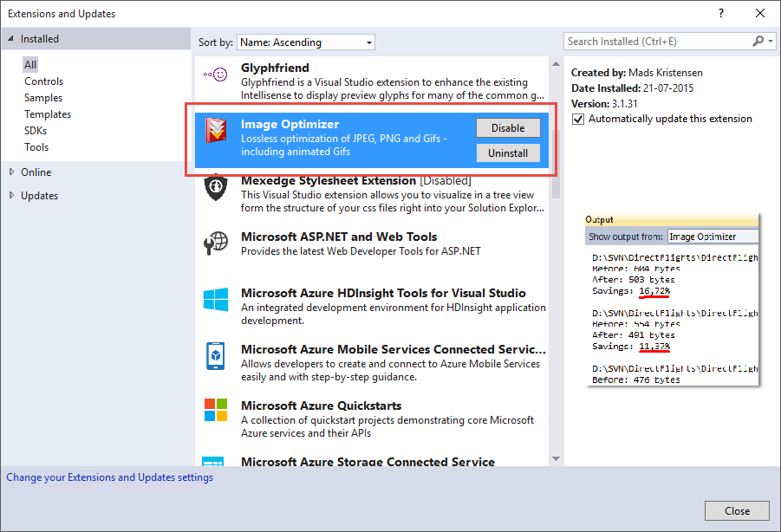Click the Azure HDInsight Tools Windows logo icon

(x=216, y=299)
